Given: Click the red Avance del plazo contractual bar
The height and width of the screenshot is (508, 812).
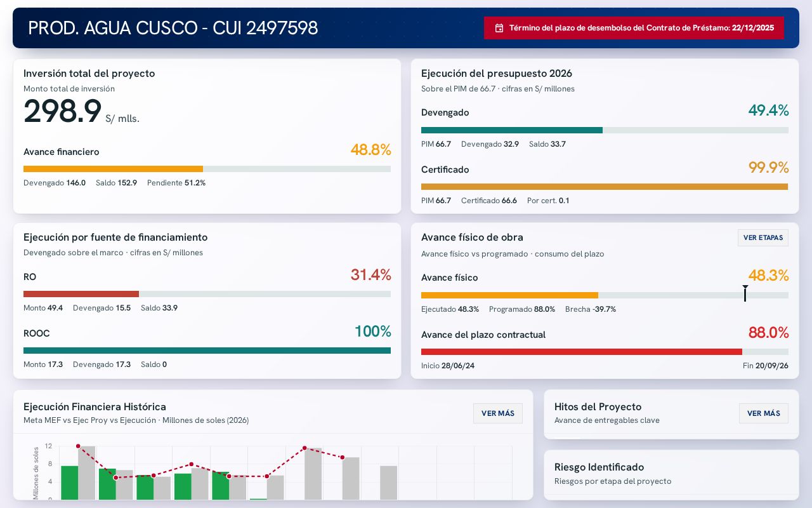Looking at the screenshot, I should point(605,352).
